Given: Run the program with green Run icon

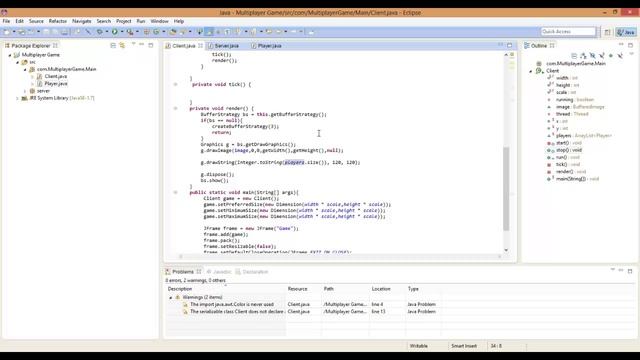Looking at the screenshot, I should [x=115, y=32].
